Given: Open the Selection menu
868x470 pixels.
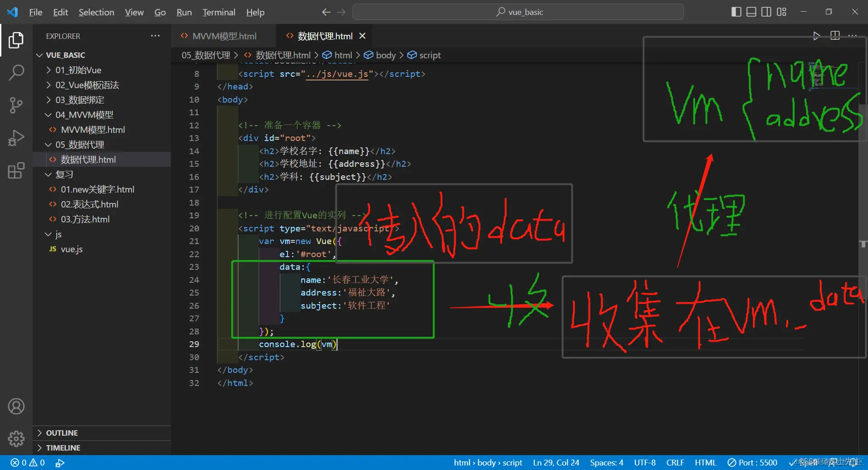Looking at the screenshot, I should click(x=96, y=12).
